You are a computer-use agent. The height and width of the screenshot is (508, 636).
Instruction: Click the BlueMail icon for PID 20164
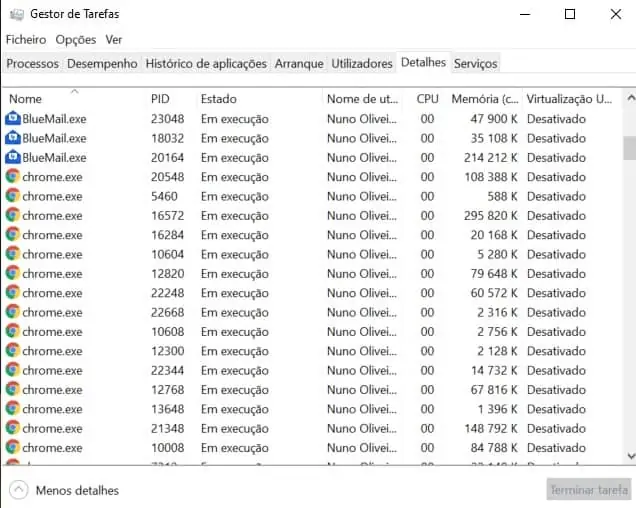[x=13, y=157]
